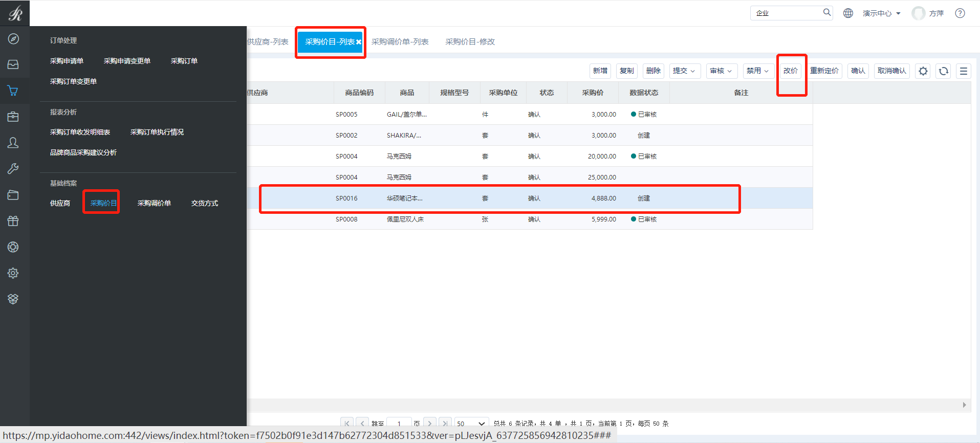Image resolution: width=980 pixels, height=443 pixels.
Task: Open the hamburger list menu icon
Action: pyautogui.click(x=964, y=71)
